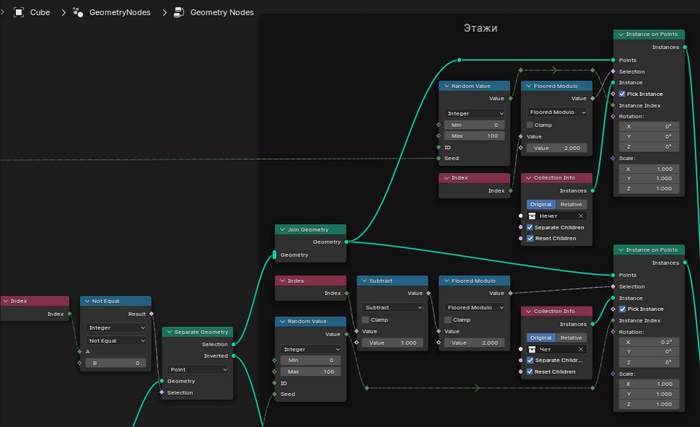Click the GeometryNodes modifier icon in breadcrumb
This screenshot has height=427, width=700.
tap(77, 13)
